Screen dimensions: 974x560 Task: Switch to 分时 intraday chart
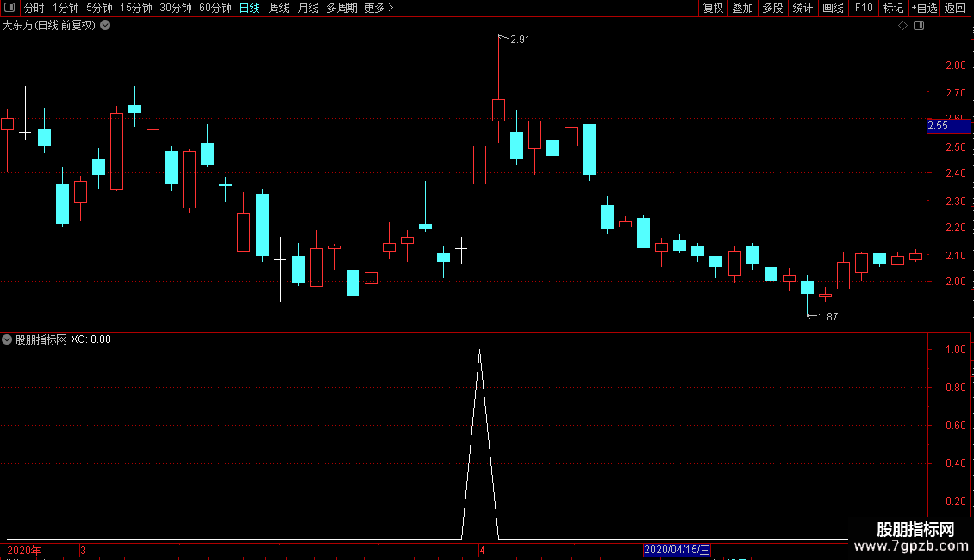click(34, 8)
